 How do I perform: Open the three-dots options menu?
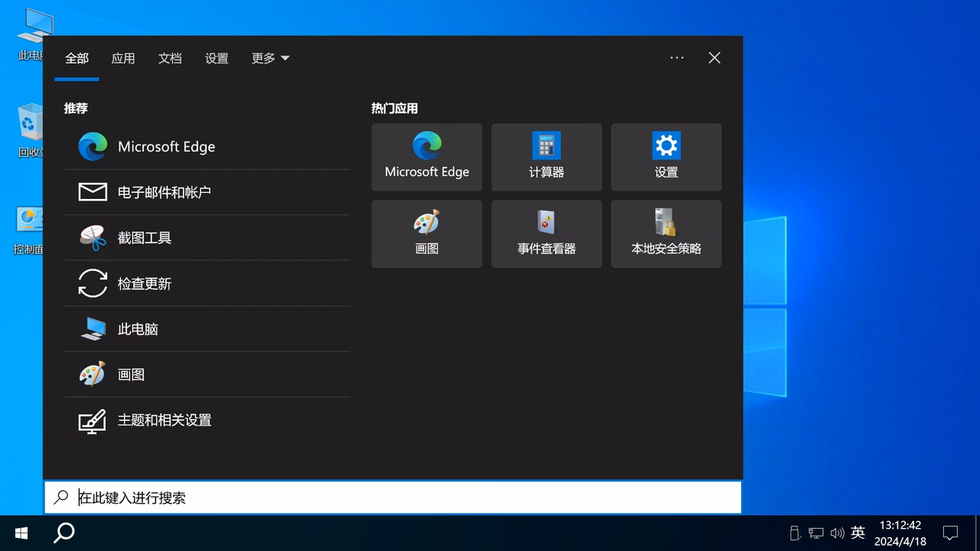click(x=677, y=57)
